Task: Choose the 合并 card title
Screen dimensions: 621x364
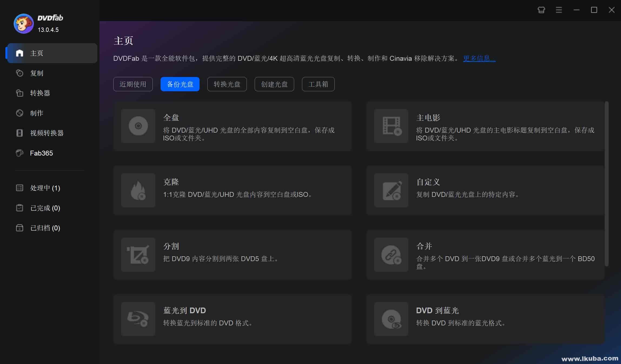Action: pyautogui.click(x=424, y=246)
